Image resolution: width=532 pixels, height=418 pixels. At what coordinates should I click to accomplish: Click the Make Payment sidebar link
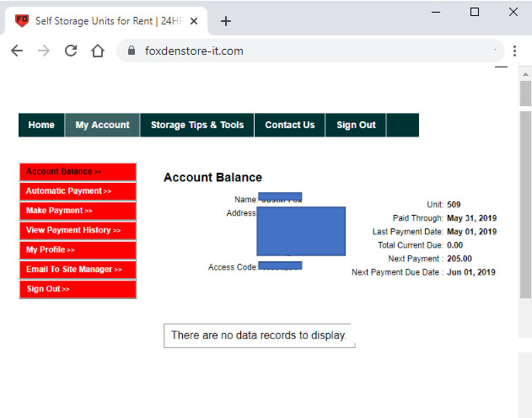click(78, 211)
